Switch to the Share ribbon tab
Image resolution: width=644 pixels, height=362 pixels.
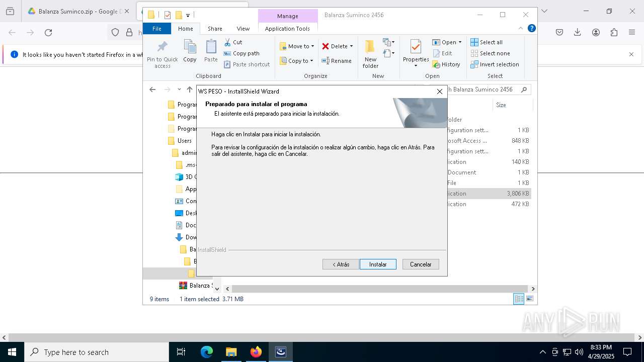[x=215, y=29]
